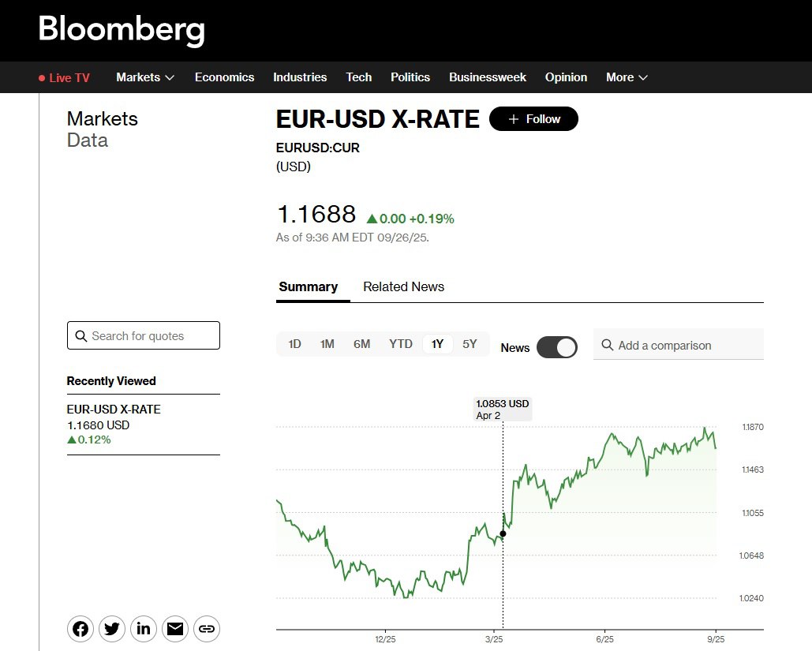812x651 pixels.
Task: Go to the Economics menu item
Action: (224, 77)
